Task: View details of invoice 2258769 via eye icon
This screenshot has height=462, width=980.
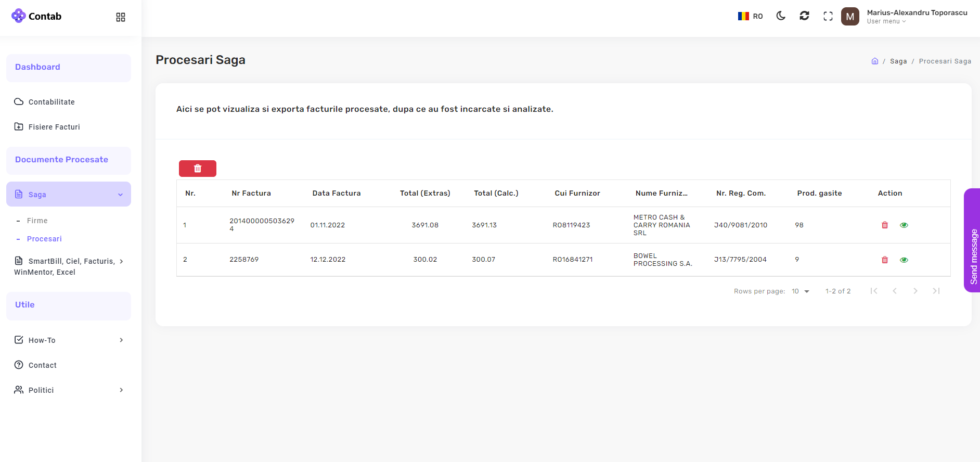Action: pos(904,260)
